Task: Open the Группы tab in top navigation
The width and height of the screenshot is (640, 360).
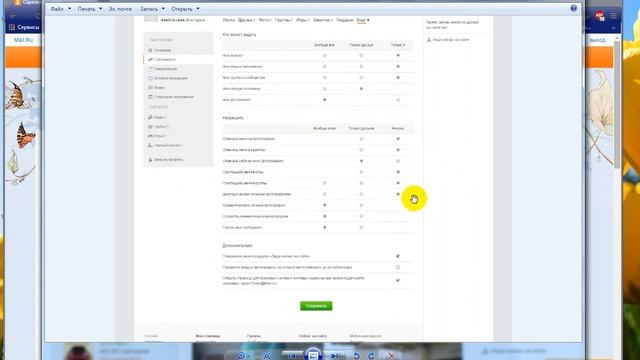Action: [283, 20]
